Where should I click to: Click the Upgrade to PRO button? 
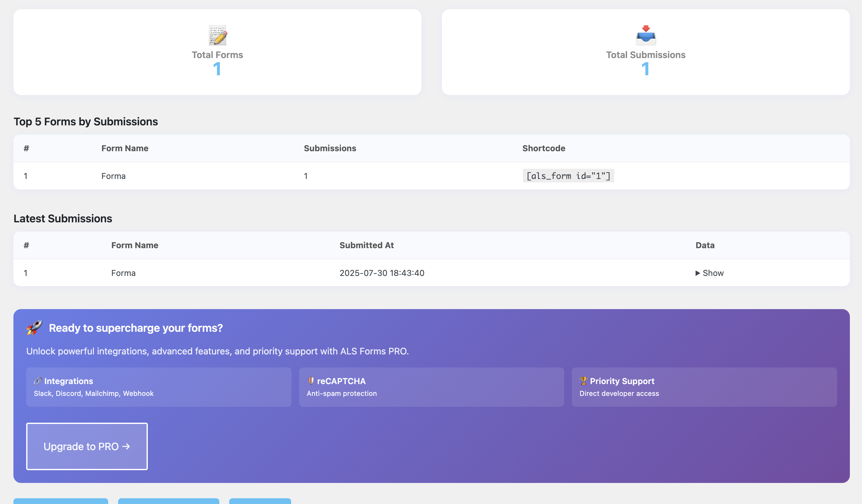[x=87, y=446]
